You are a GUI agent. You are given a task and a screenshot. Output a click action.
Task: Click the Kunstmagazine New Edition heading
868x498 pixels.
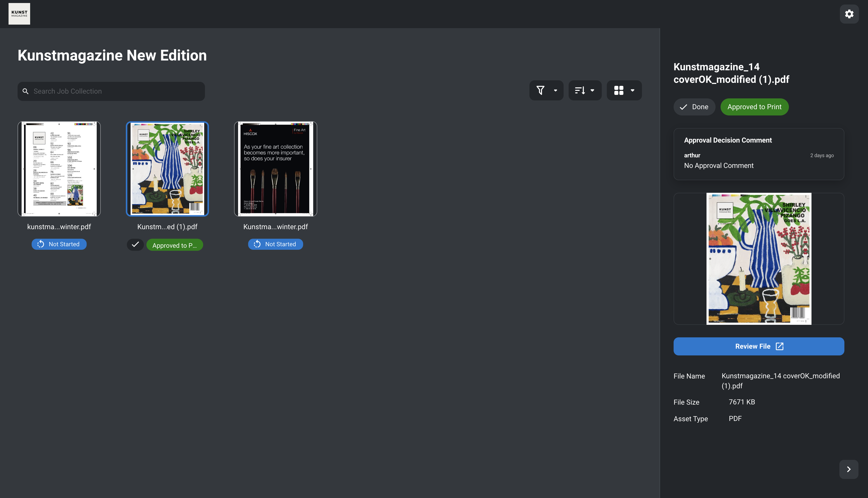point(112,55)
